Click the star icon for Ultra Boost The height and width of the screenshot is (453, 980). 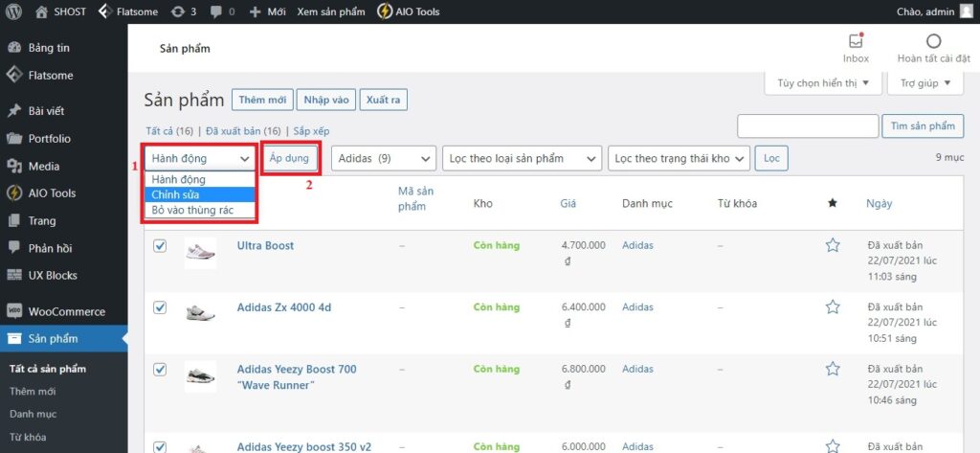pyautogui.click(x=833, y=246)
